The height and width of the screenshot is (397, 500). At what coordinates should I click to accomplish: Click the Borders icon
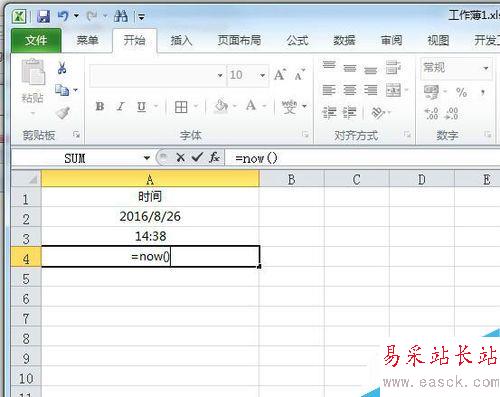pos(181,107)
